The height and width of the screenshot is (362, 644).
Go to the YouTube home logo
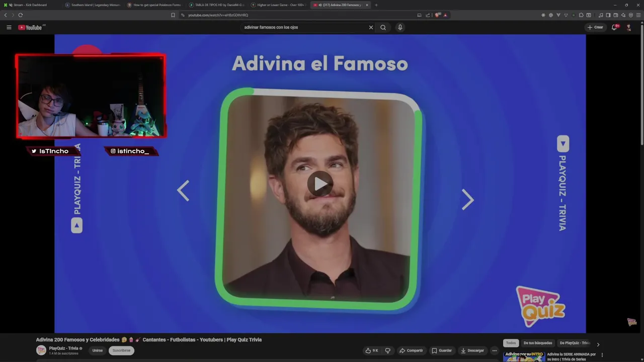pyautogui.click(x=31, y=27)
